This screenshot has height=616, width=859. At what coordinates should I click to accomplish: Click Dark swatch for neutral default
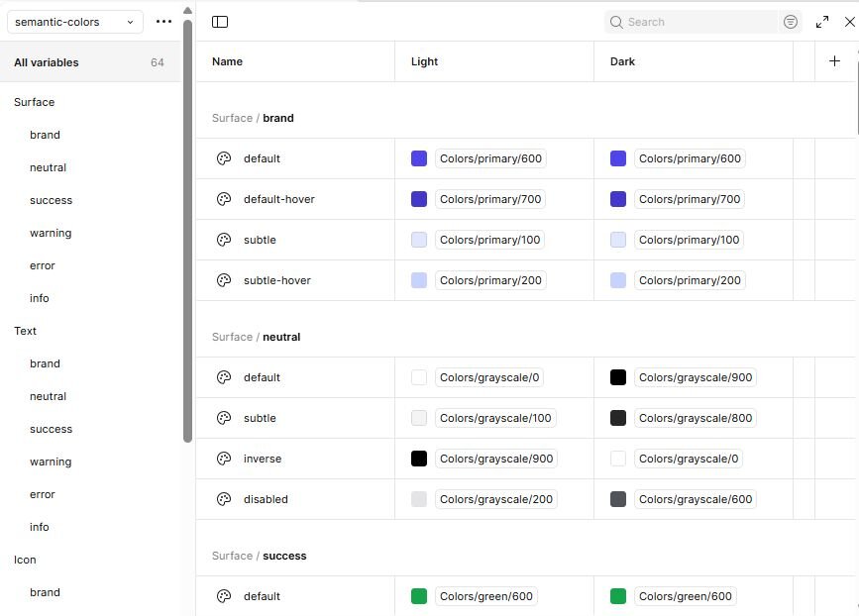pyautogui.click(x=618, y=377)
